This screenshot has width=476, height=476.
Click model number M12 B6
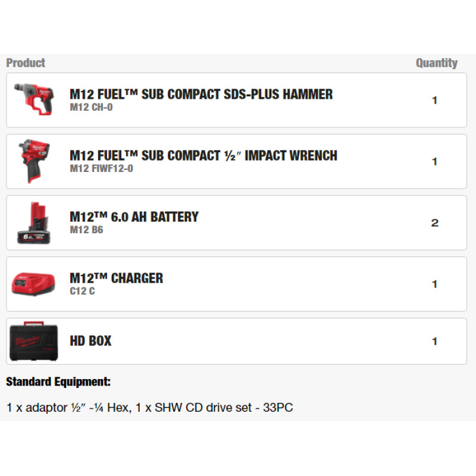tap(86, 230)
